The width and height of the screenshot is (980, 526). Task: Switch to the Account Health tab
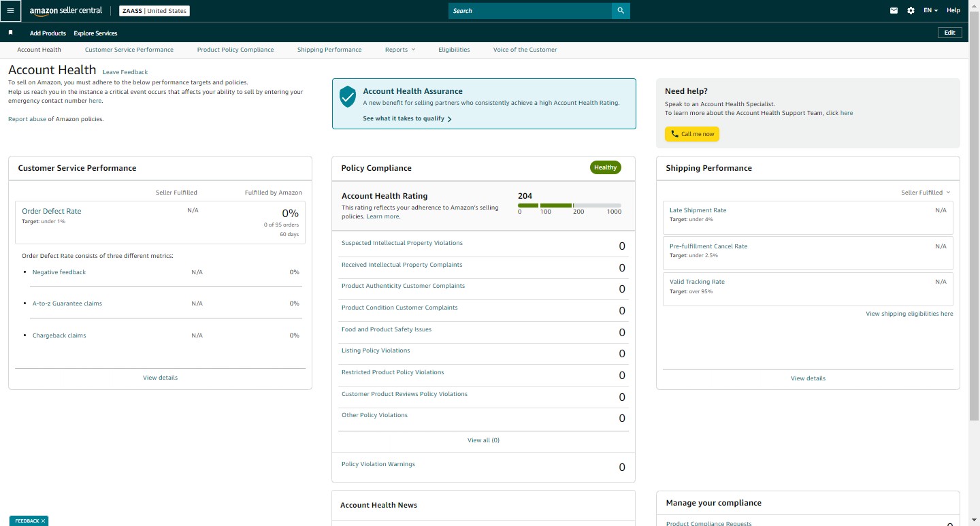point(39,50)
